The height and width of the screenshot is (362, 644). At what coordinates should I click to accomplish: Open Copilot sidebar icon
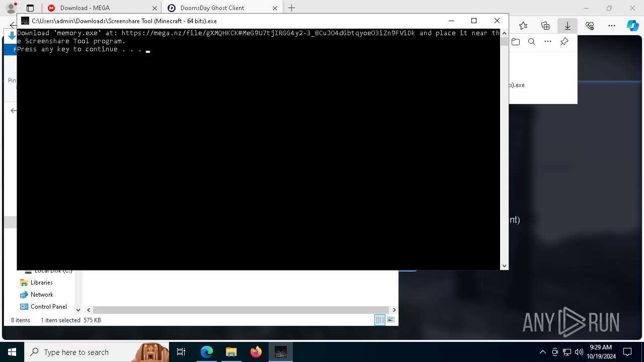click(633, 26)
